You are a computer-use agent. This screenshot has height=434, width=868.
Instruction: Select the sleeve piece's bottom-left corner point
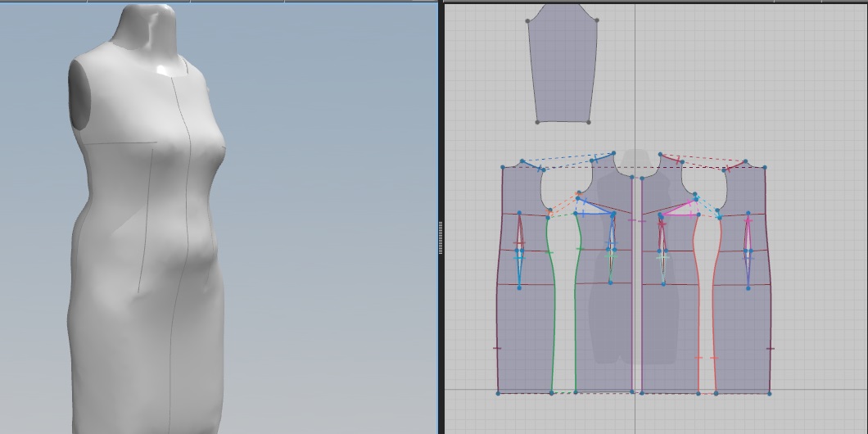537,122
